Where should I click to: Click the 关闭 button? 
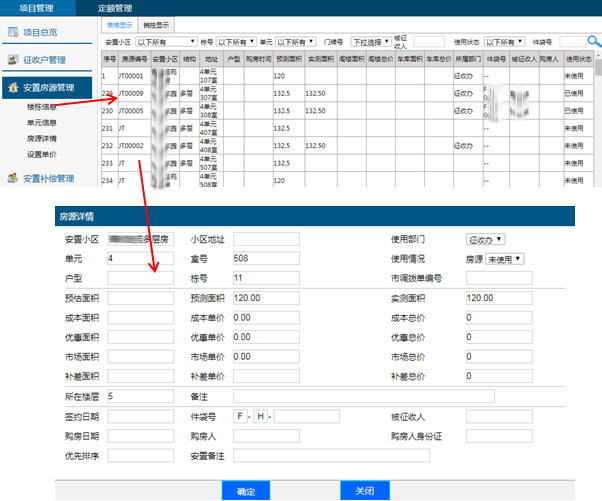point(365,491)
